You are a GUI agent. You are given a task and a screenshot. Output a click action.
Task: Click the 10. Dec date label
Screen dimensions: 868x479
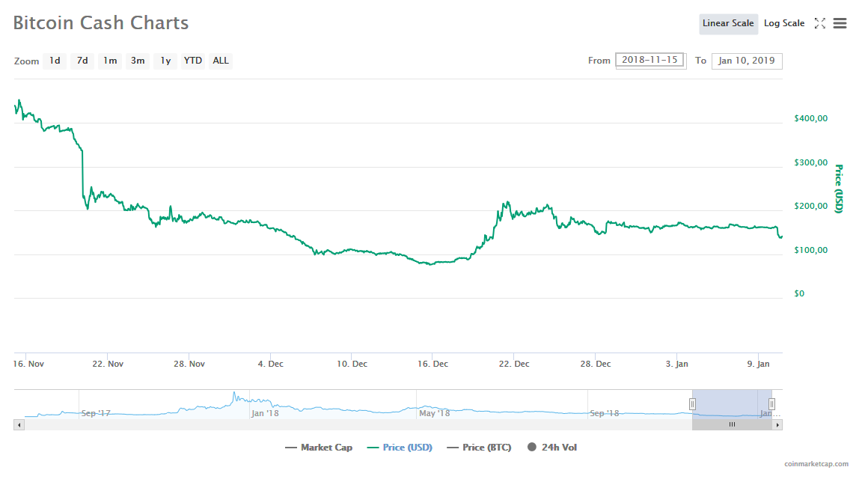(x=352, y=364)
